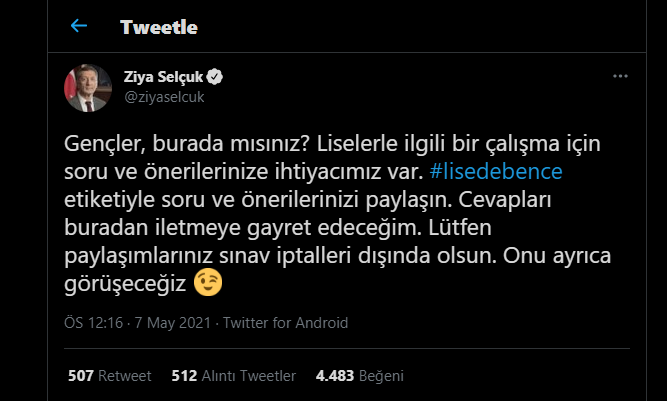
Task: View the 507 Retweet list
Action: (x=109, y=376)
